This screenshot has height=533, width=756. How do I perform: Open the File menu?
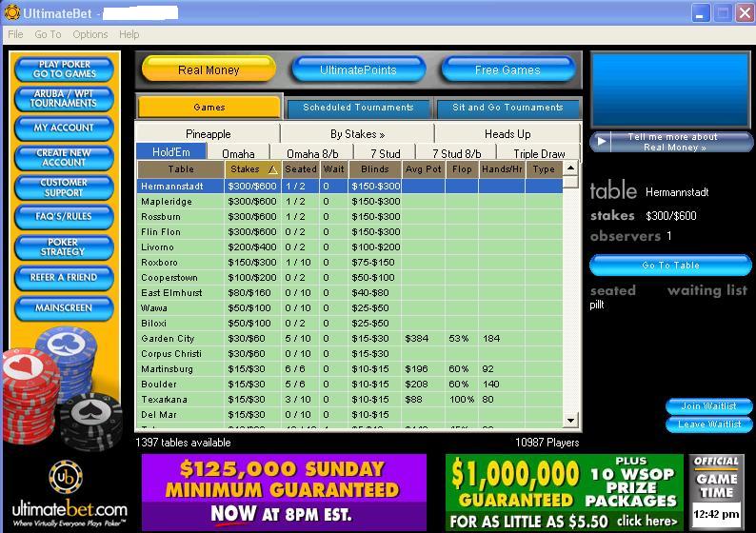15,34
